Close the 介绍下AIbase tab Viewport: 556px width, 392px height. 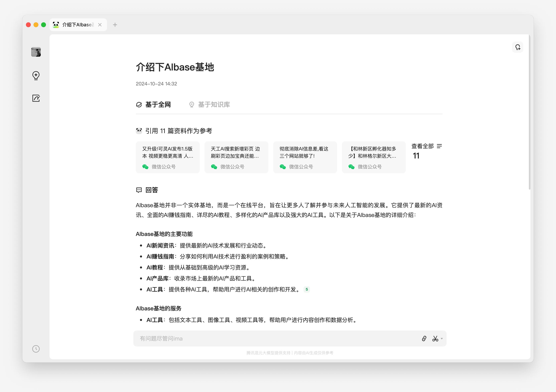(x=100, y=25)
